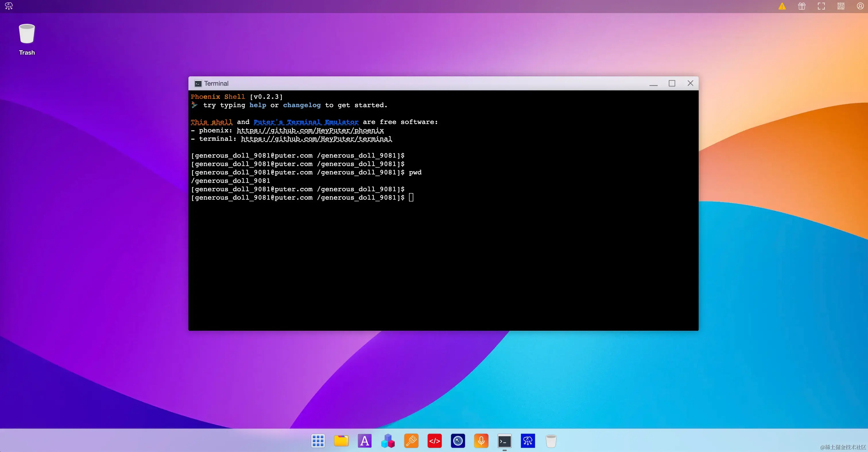Open the blue Puter cloud app icon
Viewport: 868px width, 452px height.
pos(528,441)
